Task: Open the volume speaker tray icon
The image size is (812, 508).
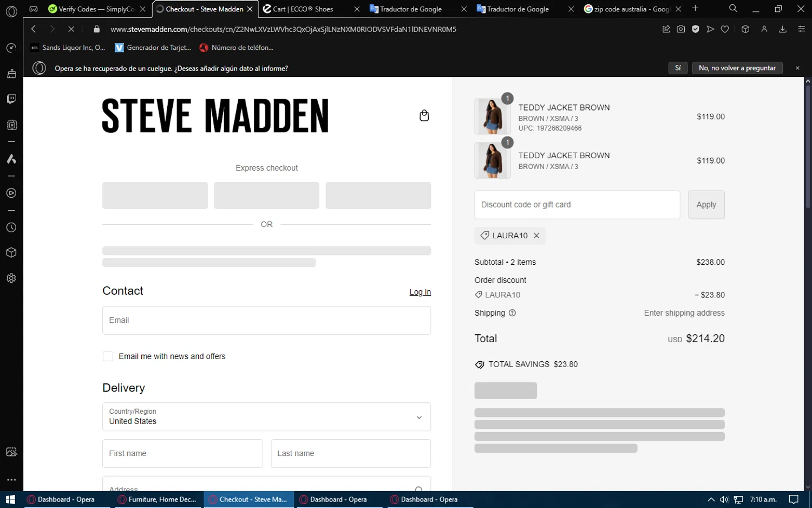Action: tap(724, 499)
